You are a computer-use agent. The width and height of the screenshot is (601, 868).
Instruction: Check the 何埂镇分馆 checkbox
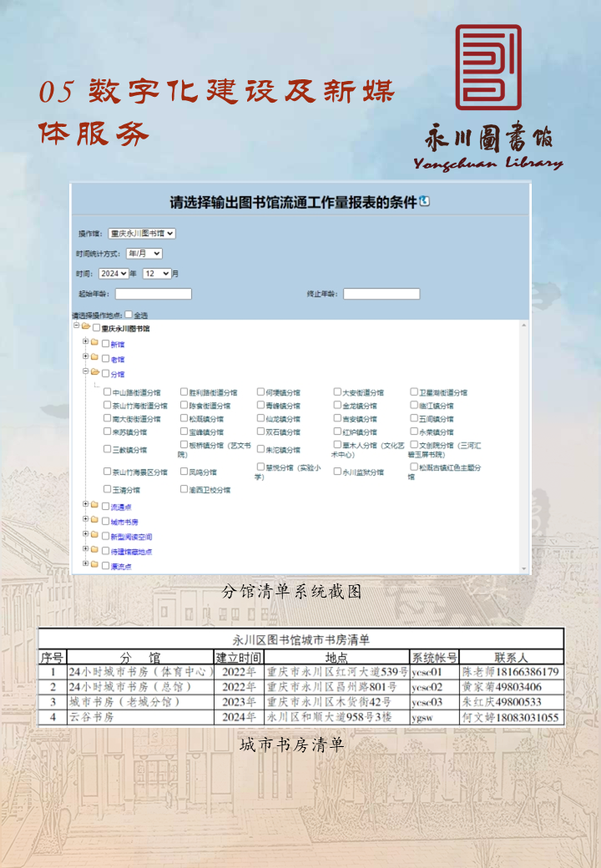(x=260, y=391)
